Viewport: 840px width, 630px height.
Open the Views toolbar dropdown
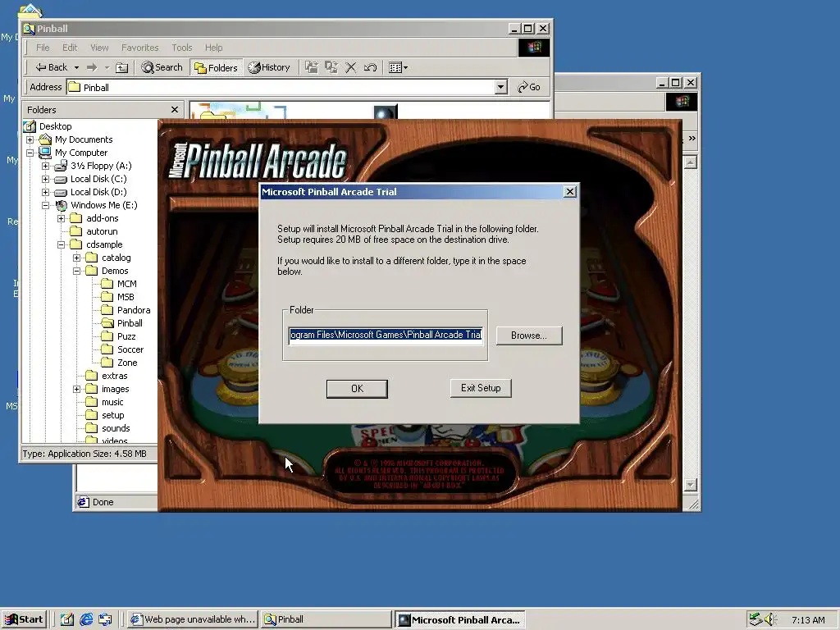[x=398, y=67]
